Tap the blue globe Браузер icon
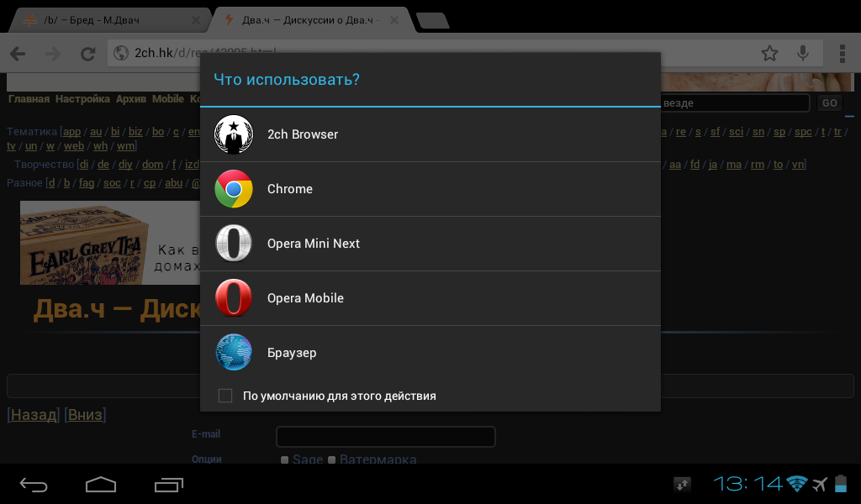This screenshot has width=861, height=504. 234,352
